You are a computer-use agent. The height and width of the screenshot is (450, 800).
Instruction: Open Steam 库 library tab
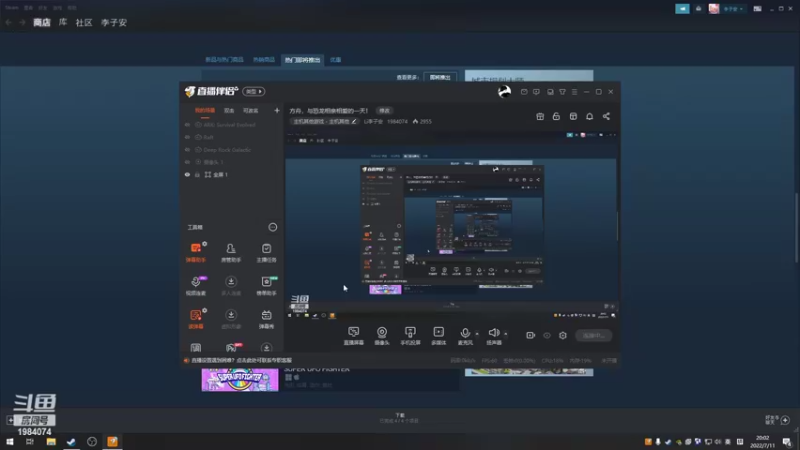point(63,22)
